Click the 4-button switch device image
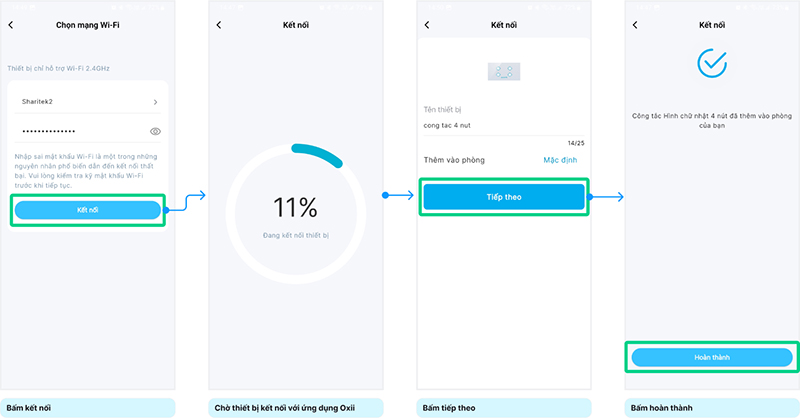Screen dimensions: 800x418 pos(503,72)
